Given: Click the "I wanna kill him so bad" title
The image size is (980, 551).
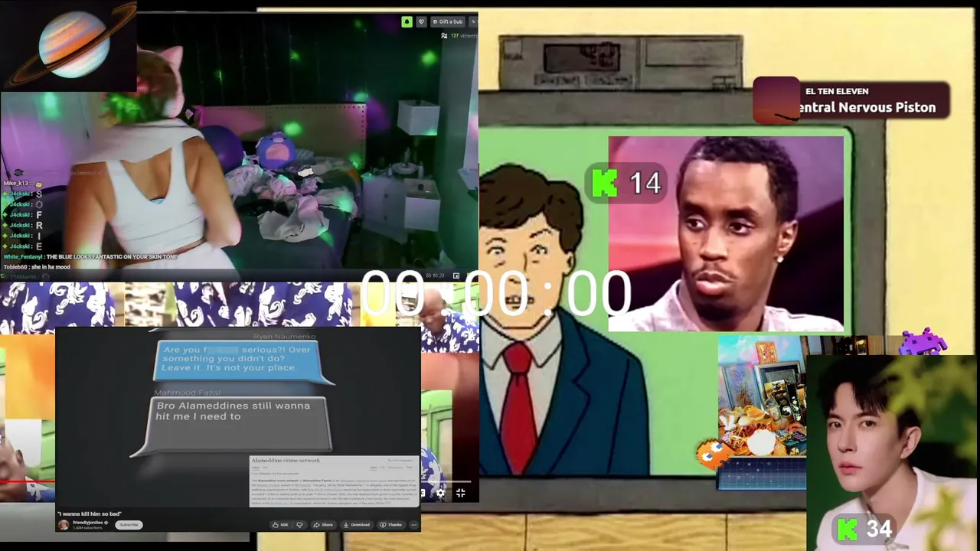Looking at the screenshot, I should [x=90, y=514].
